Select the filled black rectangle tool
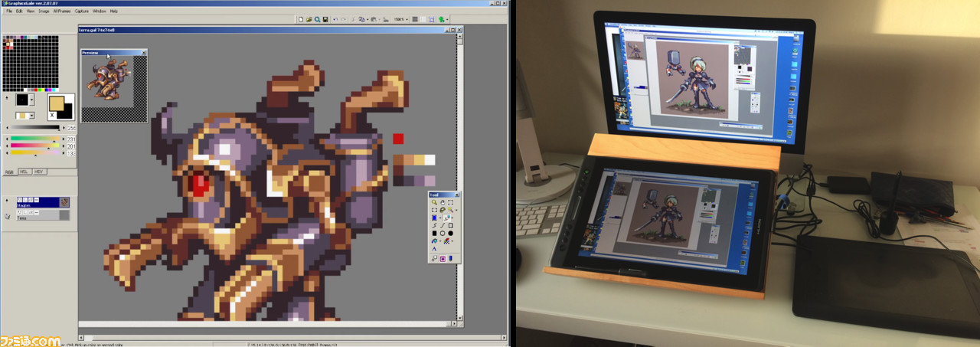980x347 pixels. pyautogui.click(x=434, y=234)
